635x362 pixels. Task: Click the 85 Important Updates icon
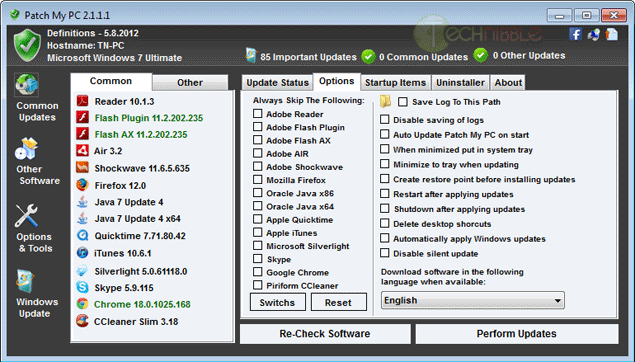pyautogui.click(x=251, y=55)
